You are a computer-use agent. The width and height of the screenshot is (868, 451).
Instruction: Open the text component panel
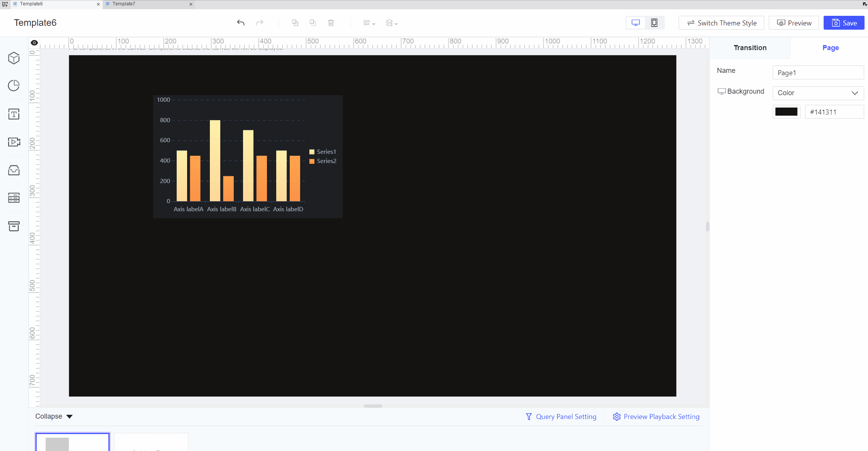14,114
